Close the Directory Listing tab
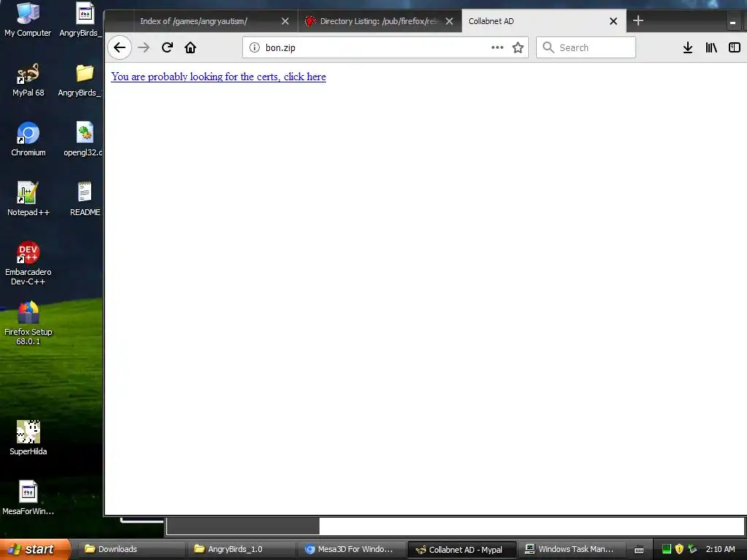Image resolution: width=747 pixels, height=560 pixels. (449, 21)
